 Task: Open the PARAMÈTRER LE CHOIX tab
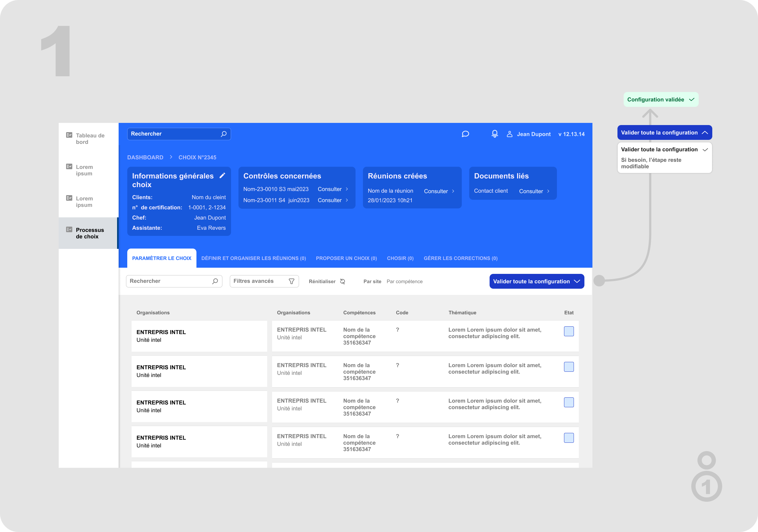pos(162,258)
